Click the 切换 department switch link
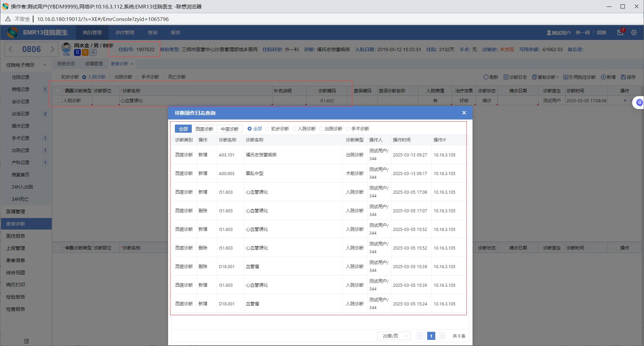The image size is (644, 346). (x=601, y=33)
